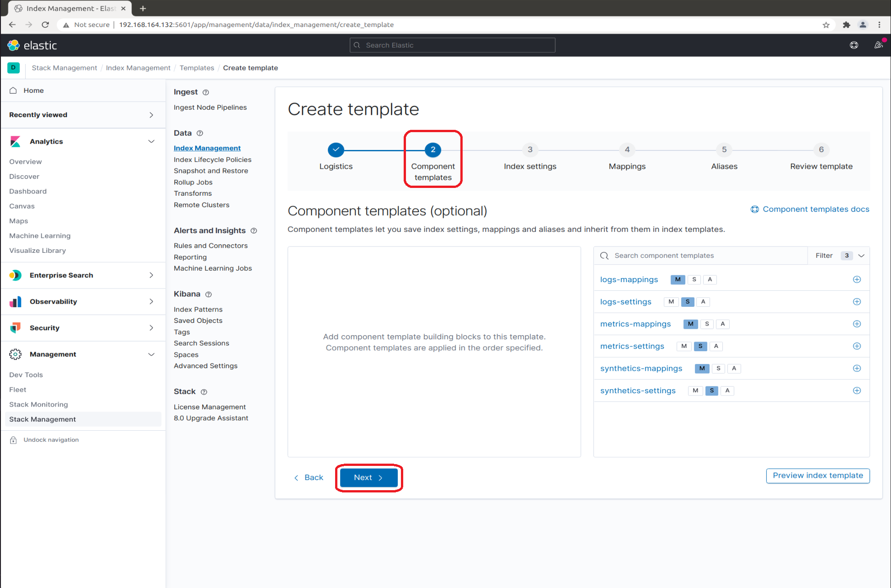Viewport: 891px width, 588px height.
Task: Collapse the Analytics nav section
Action: [x=151, y=142]
